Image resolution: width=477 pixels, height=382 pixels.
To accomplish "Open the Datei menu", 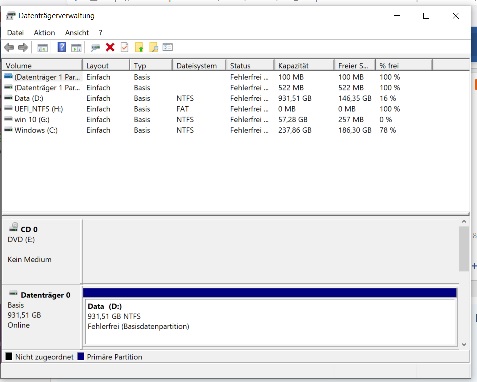I will click(15, 33).
